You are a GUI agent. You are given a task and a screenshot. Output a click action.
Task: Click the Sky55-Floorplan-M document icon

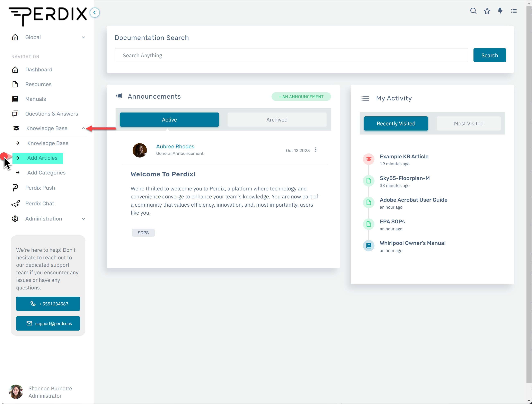(x=369, y=181)
